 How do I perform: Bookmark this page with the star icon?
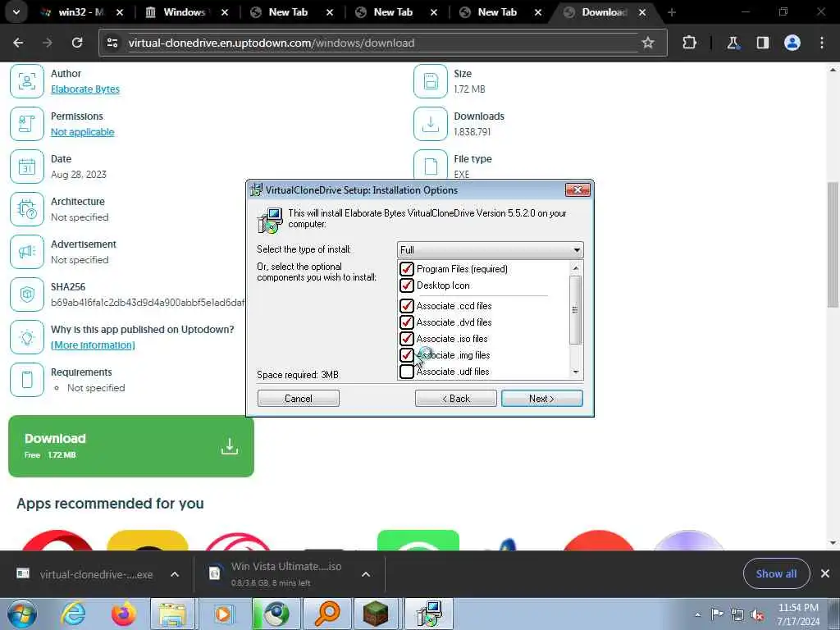[x=648, y=43]
